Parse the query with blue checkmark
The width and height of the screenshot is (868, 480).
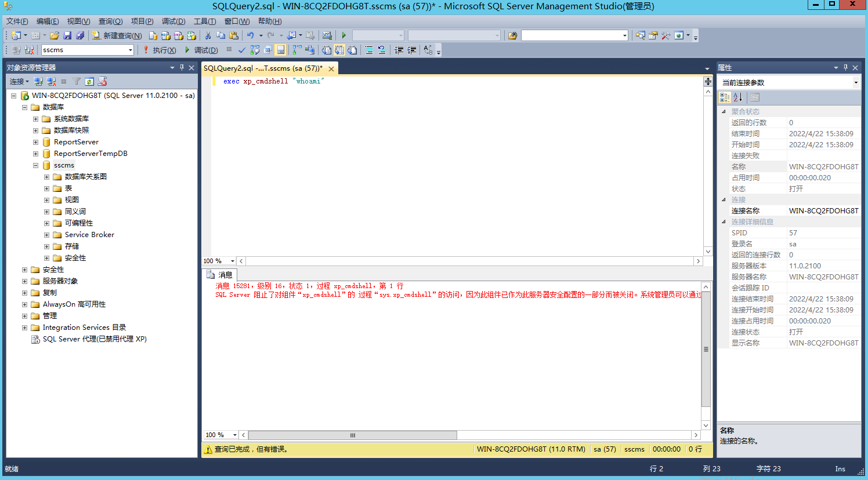tap(242, 50)
